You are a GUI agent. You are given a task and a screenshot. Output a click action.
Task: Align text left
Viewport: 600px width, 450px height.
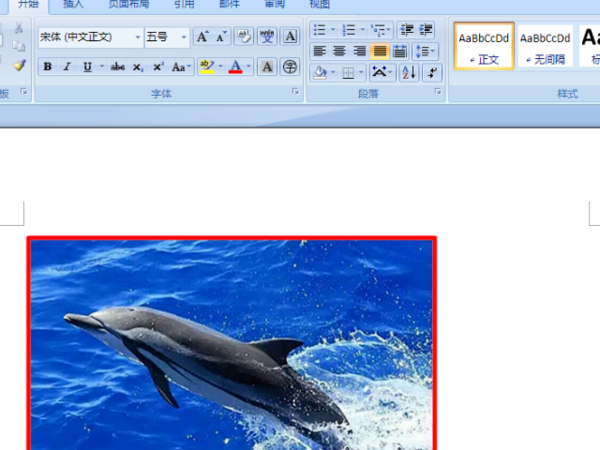pos(320,51)
